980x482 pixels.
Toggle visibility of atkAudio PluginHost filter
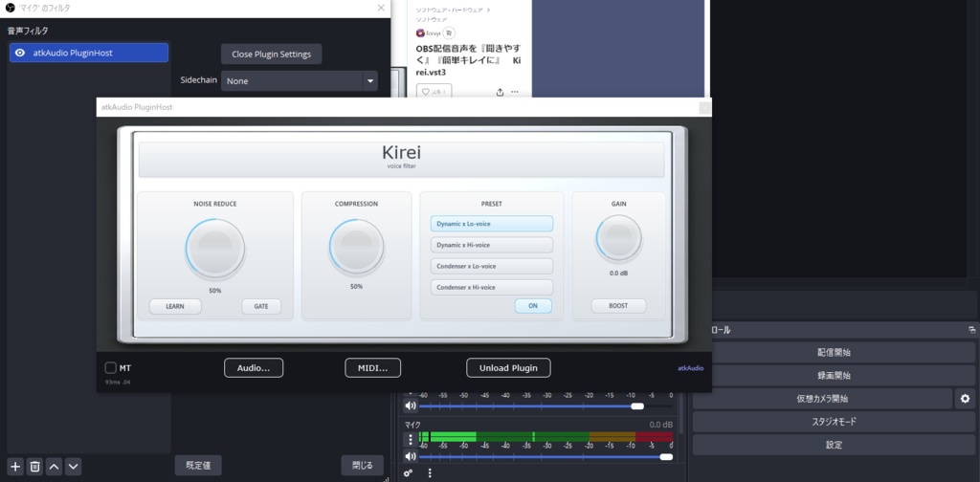(x=20, y=53)
